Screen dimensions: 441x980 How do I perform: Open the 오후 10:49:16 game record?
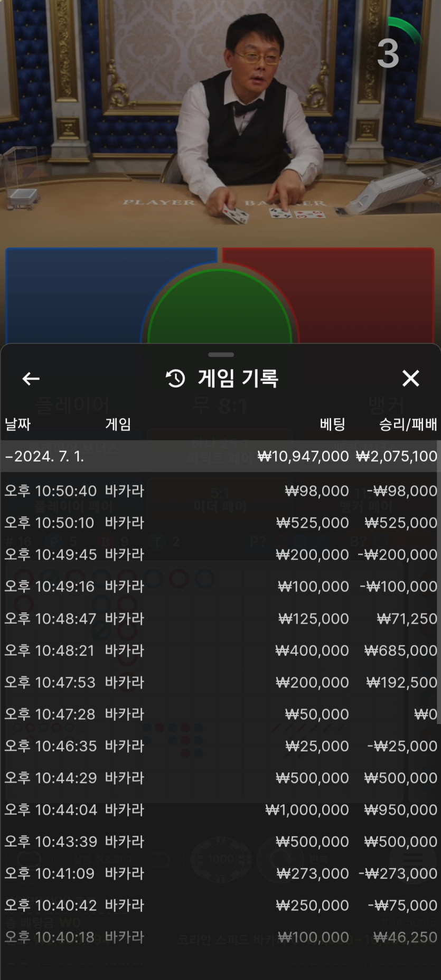coord(220,587)
